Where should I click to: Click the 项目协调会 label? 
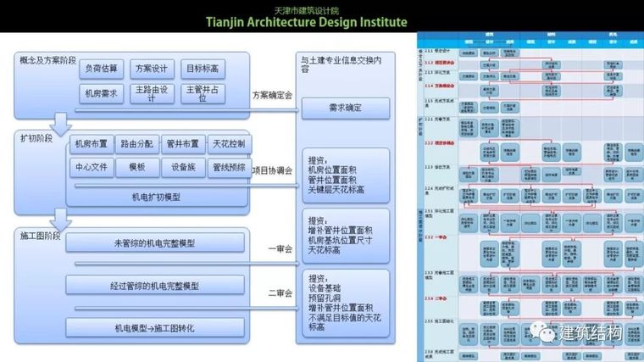click(272, 170)
